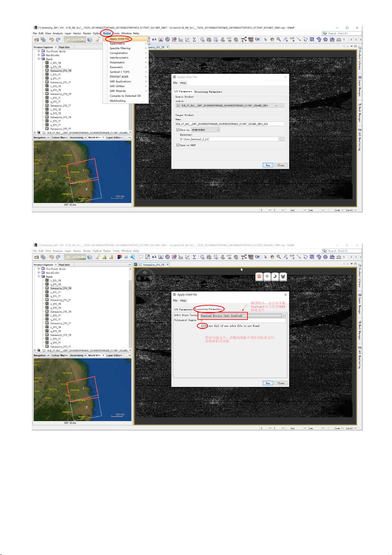Expand Quicklooks node in Processing Parameters screenshot
The height and width of the screenshot is (555, 392).
pyautogui.click(x=39, y=273)
